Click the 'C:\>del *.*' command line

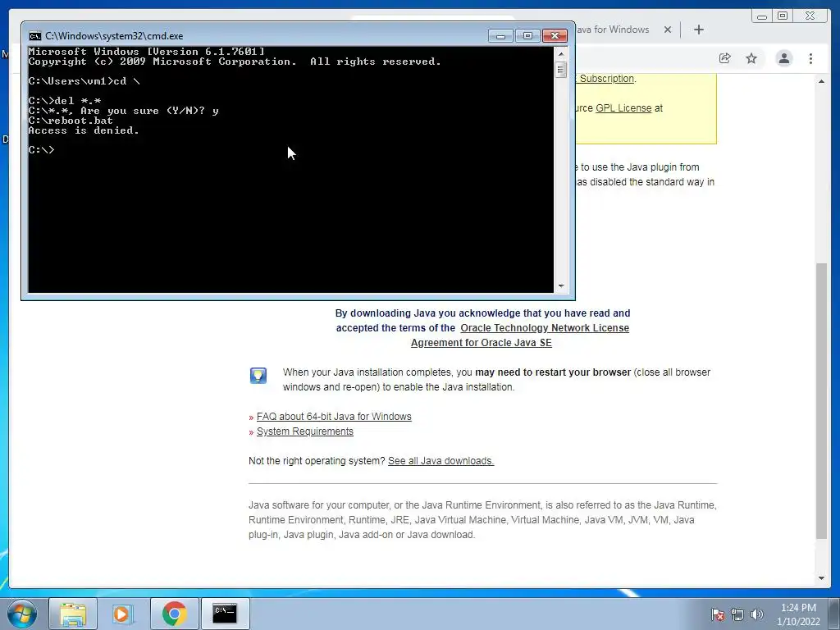[64, 101]
